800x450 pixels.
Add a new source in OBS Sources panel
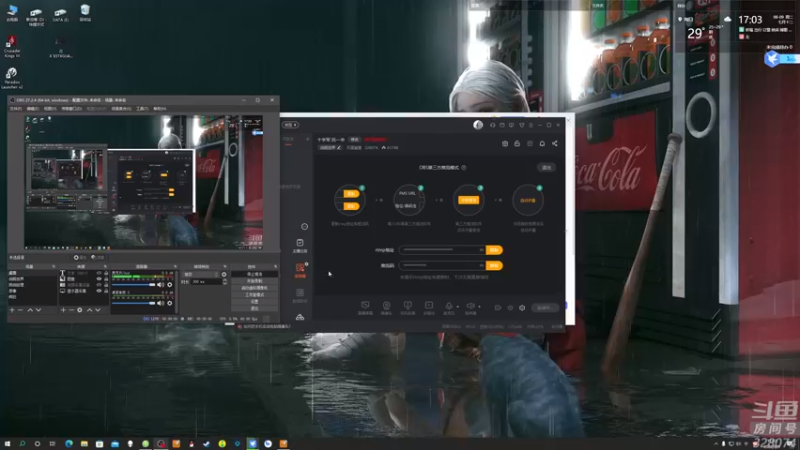[x=63, y=310]
